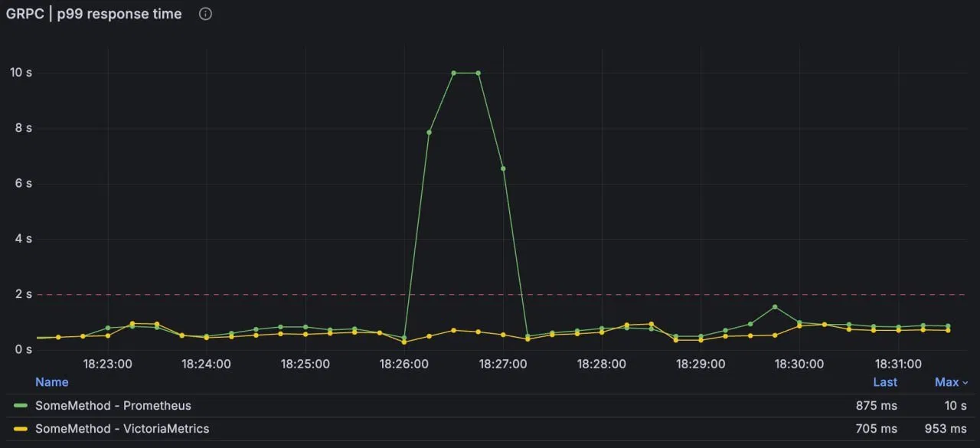Select the 8 s y-axis label

(x=24, y=128)
